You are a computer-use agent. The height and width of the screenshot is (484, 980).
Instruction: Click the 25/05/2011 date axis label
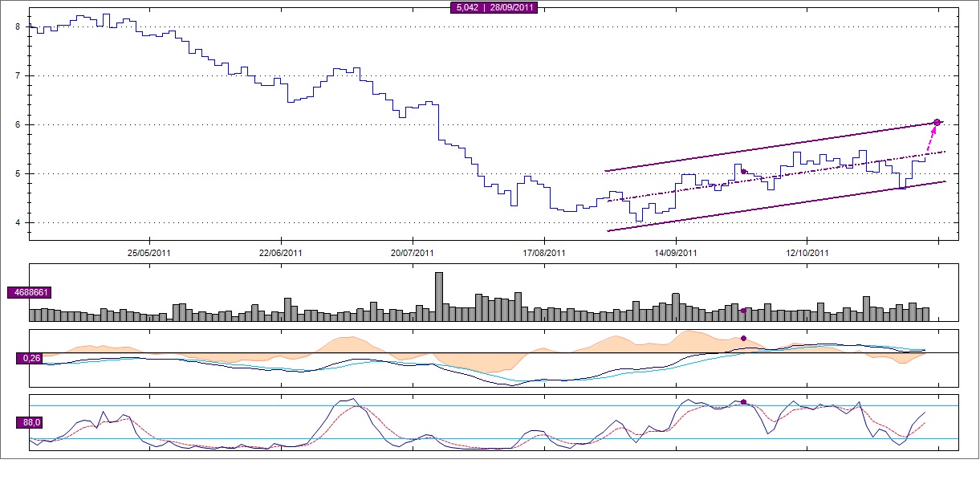[150, 252]
